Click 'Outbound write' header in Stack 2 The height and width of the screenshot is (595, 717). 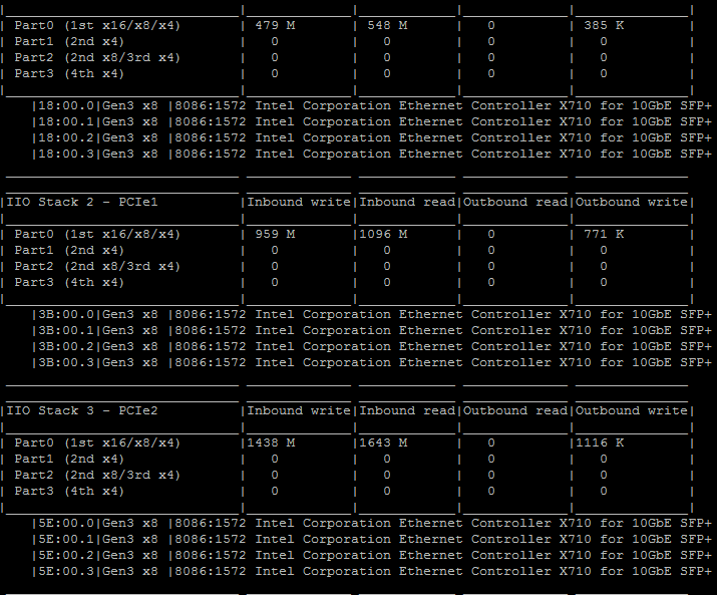631,202
